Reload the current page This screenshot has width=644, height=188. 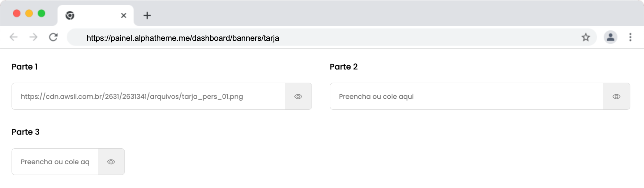(x=53, y=37)
